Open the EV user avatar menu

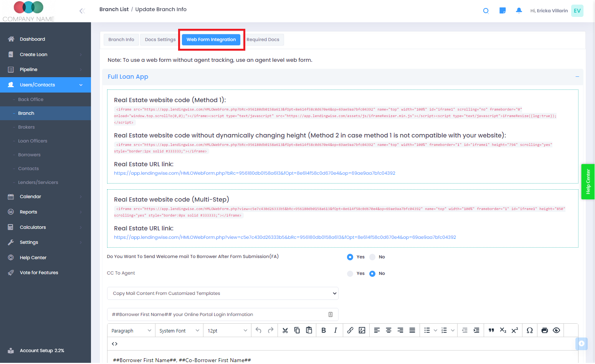[577, 11]
